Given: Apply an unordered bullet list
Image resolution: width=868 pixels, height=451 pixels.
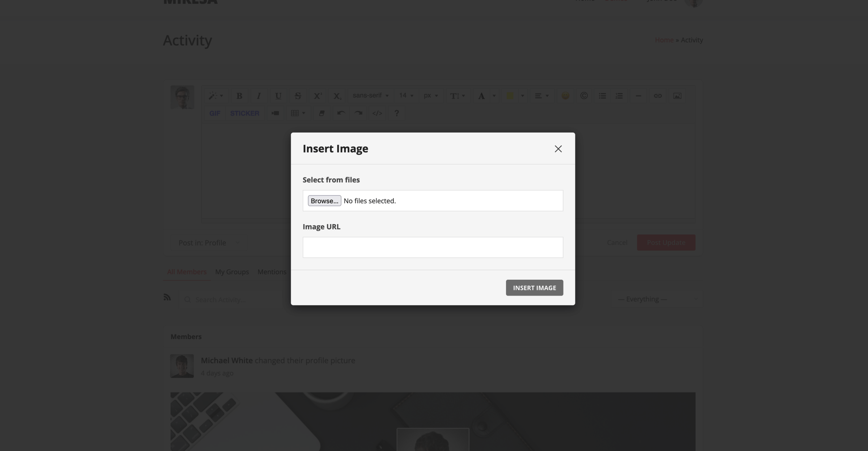Looking at the screenshot, I should (x=602, y=96).
